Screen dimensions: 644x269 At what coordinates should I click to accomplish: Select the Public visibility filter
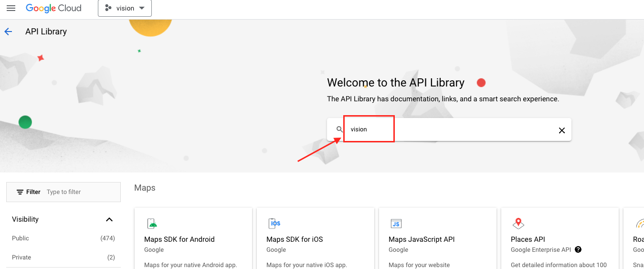click(x=21, y=238)
